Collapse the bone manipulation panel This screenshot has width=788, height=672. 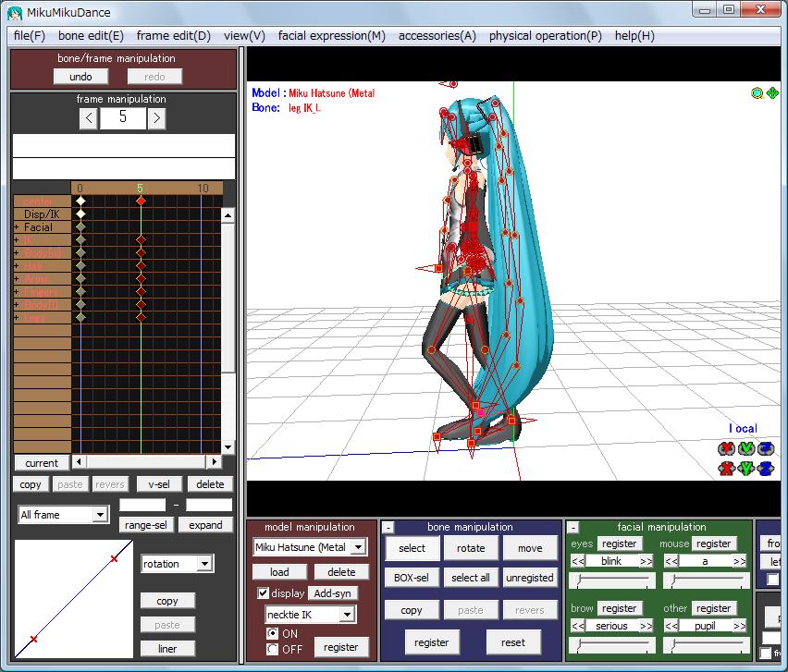click(x=388, y=528)
